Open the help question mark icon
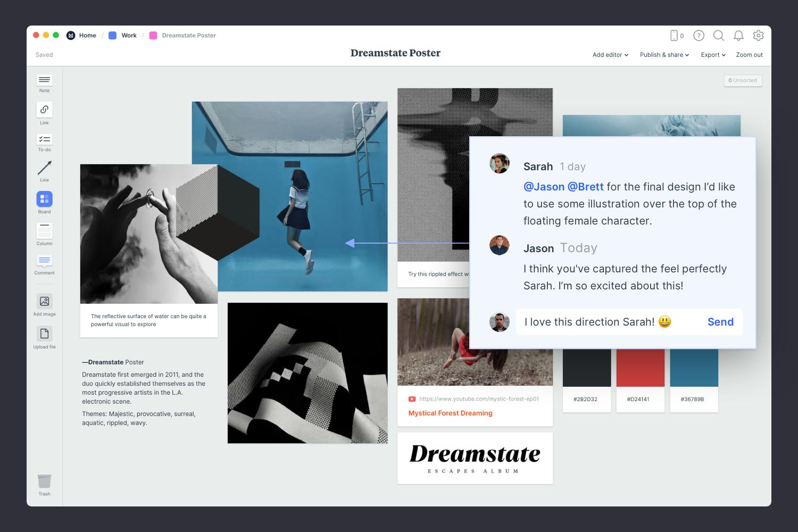Viewport: 798px width, 532px height. (699, 36)
